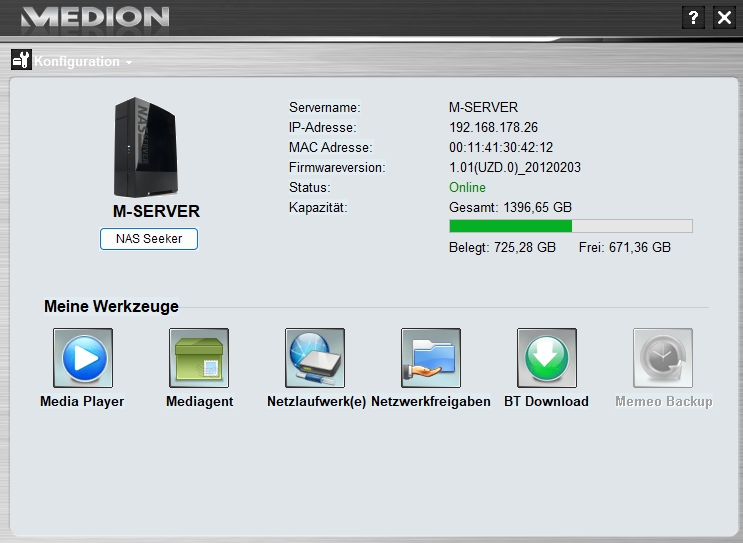Click the Netzwerkfreigaben shared folder icon
Viewport: 743px width, 543px height.
click(431, 358)
